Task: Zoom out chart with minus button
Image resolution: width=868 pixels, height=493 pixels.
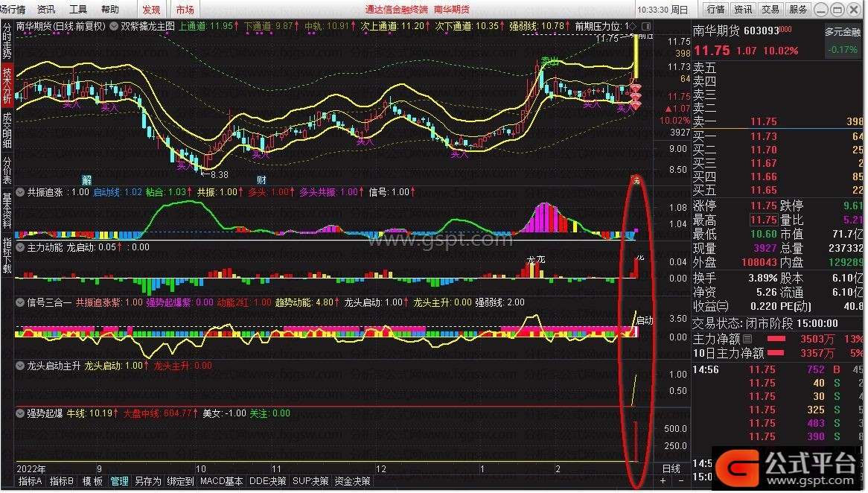Action: (x=681, y=481)
